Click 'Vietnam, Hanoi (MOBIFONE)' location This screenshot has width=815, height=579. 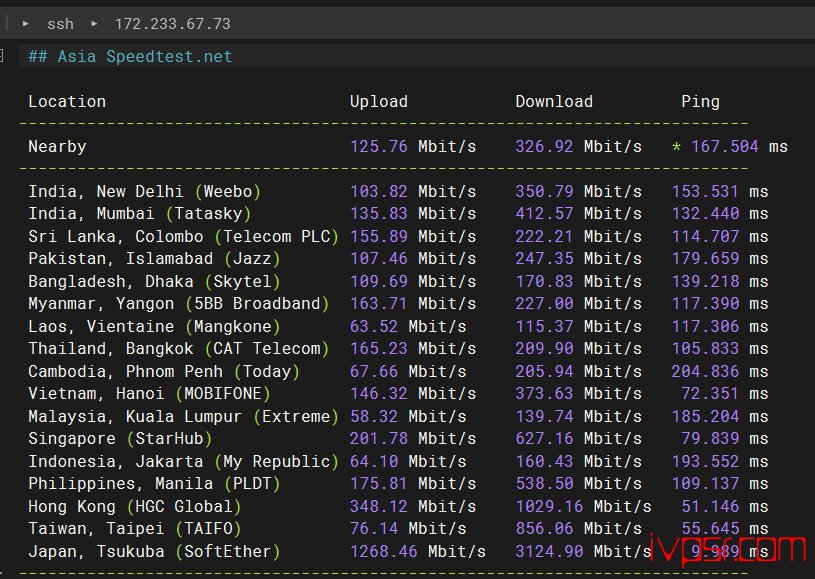point(150,394)
